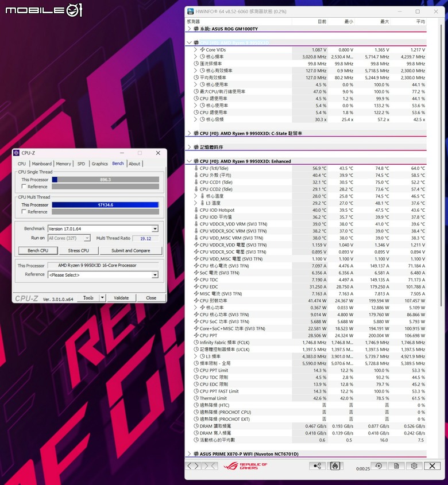
Task: Click the 活動核心的平均數 row
Action: coord(307,440)
